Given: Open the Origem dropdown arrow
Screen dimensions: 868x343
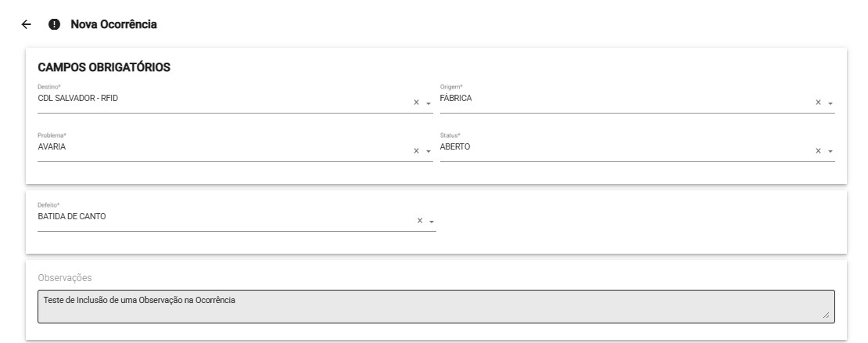Looking at the screenshot, I should [x=830, y=103].
